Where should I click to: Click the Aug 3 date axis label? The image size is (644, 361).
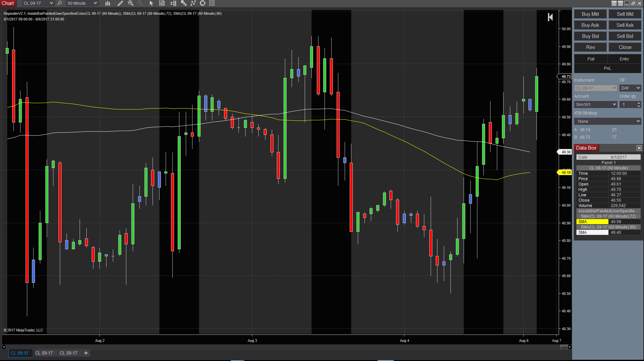click(252, 341)
